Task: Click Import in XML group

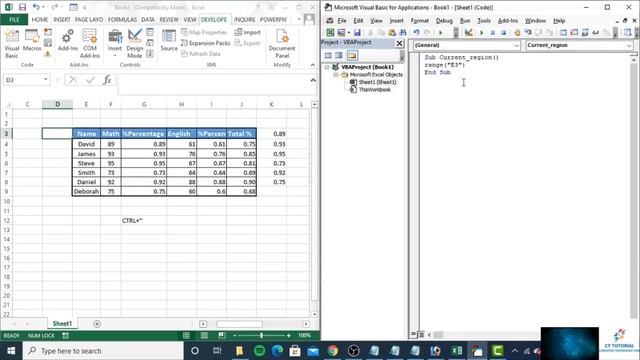Action: (x=247, y=32)
